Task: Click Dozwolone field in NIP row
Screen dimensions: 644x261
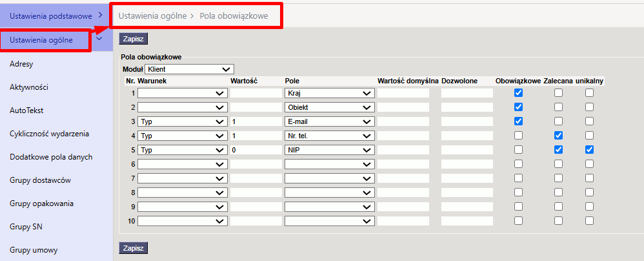Action: click(x=467, y=150)
